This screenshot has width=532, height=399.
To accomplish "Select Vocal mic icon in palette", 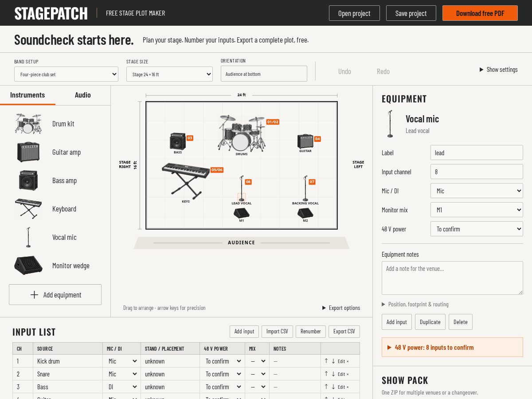I will tap(28, 237).
